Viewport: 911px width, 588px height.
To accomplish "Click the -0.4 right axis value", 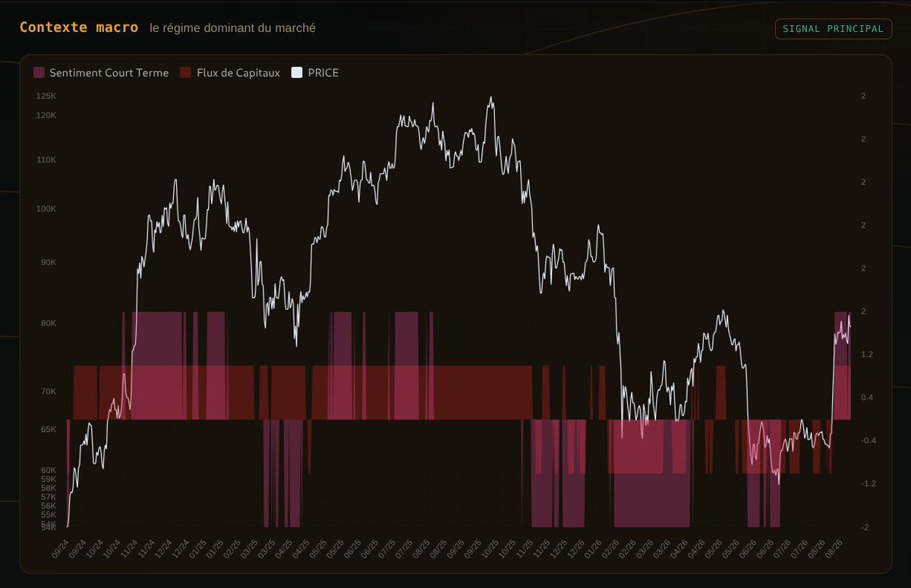I will [868, 441].
